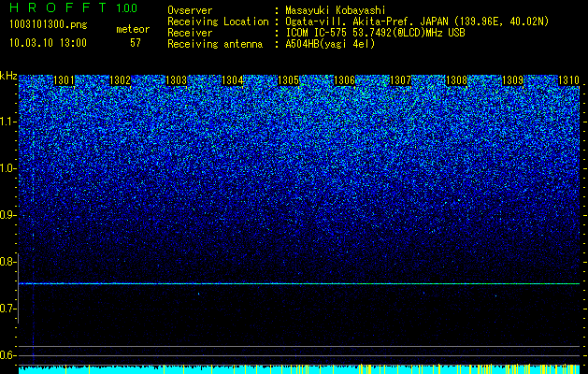
Task: Click the Receiving Location label
Action: [218, 22]
